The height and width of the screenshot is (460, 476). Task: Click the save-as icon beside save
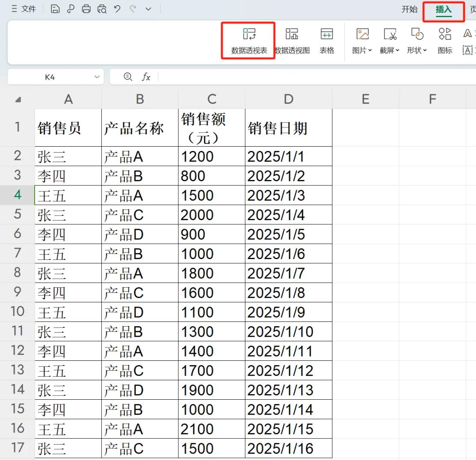tap(71, 9)
